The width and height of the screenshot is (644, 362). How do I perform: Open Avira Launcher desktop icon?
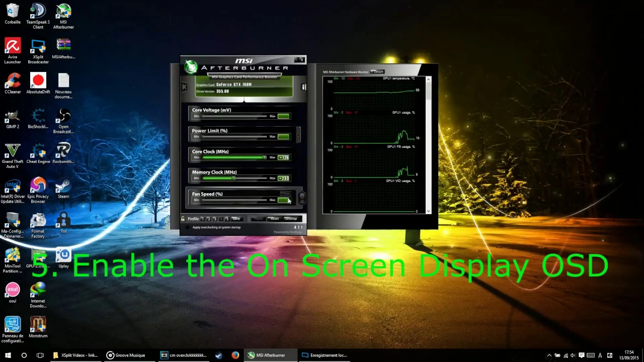pos(13,51)
